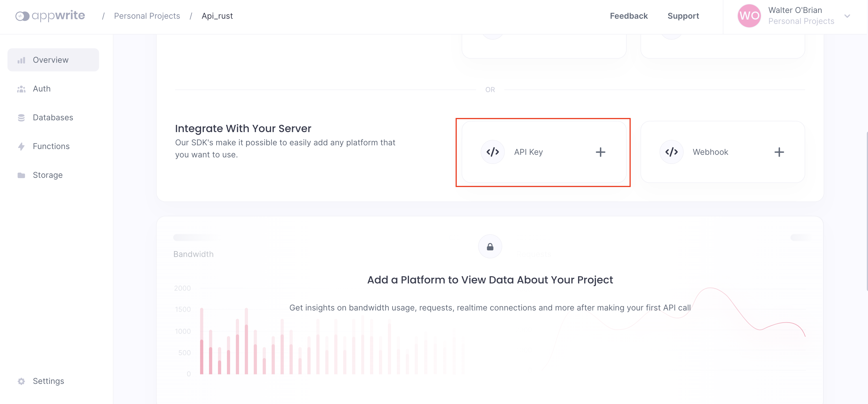The image size is (868, 404).
Task: Click the Settings gear icon
Action: (x=21, y=381)
